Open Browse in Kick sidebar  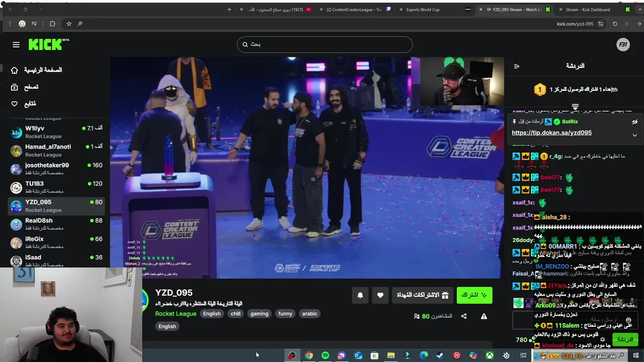25,87
